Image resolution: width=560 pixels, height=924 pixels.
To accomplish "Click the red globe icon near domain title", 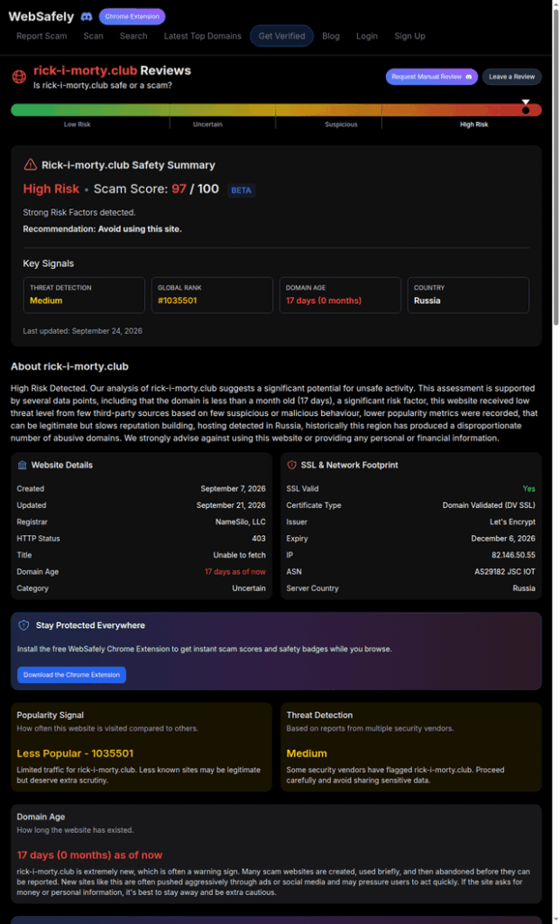I will pyautogui.click(x=20, y=77).
